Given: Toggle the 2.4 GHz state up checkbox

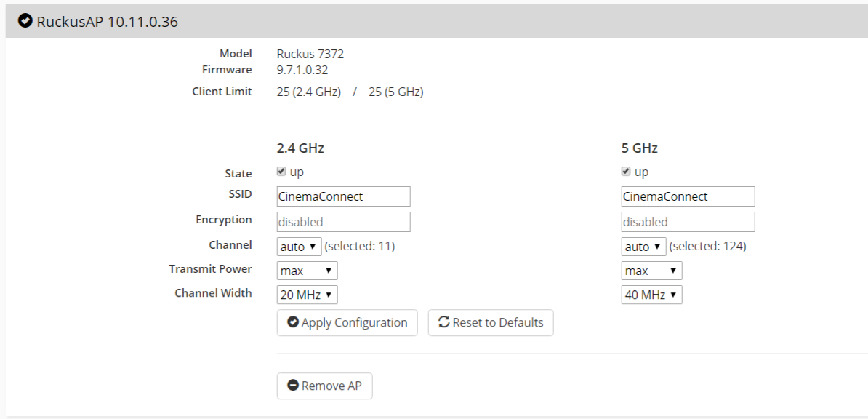Looking at the screenshot, I should (x=281, y=172).
